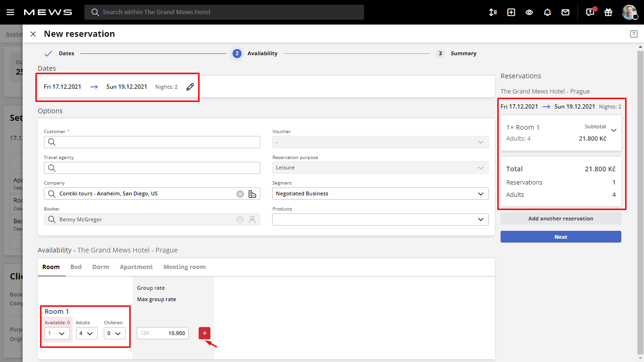
Task: Collapse the Room 1 subtotal chevron
Action: [613, 130]
